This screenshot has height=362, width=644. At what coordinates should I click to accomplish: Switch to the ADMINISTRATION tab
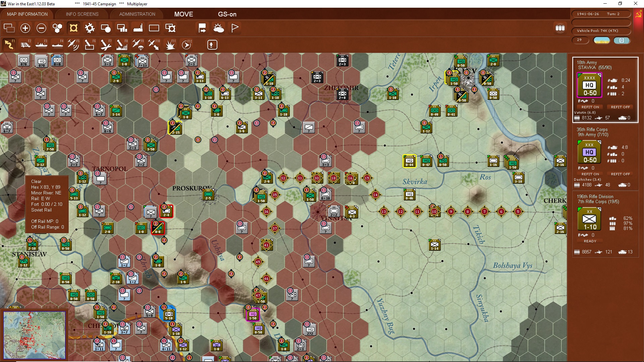click(137, 14)
